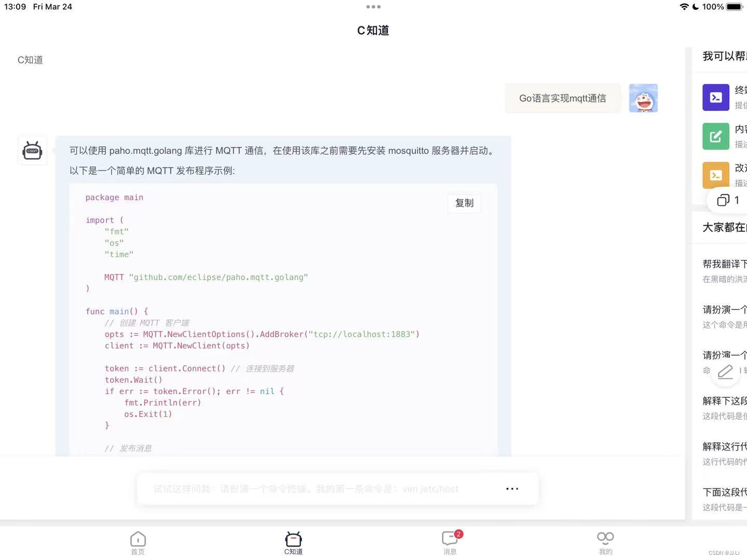Viewport: 747px width, 560px height.
Task: Open the Doraemon user avatar
Action: tap(643, 98)
